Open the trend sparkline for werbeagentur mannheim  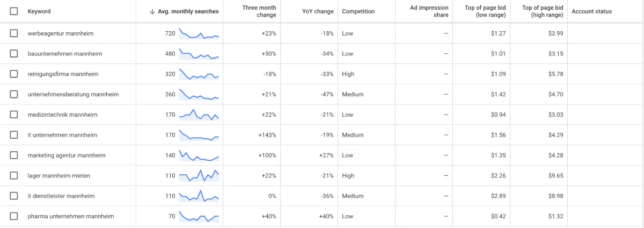(x=199, y=33)
